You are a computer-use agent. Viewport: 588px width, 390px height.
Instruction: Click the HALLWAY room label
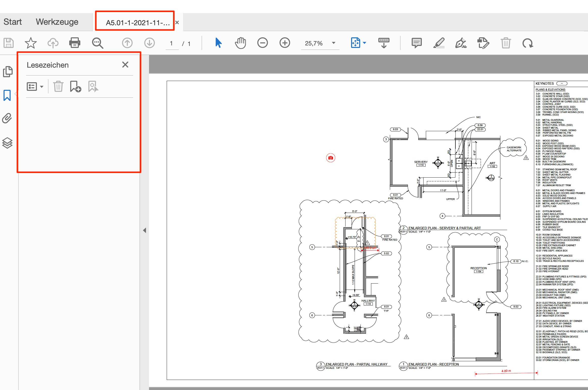(368, 301)
